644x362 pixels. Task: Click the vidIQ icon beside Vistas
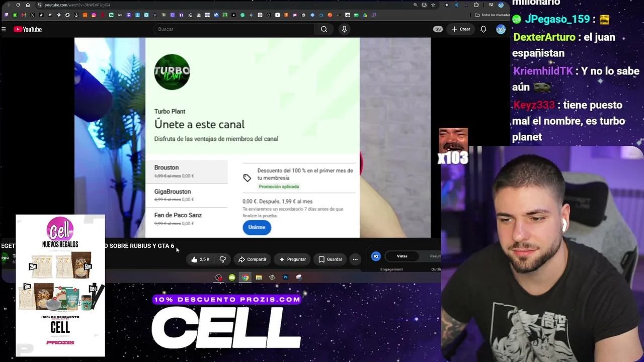tap(376, 256)
